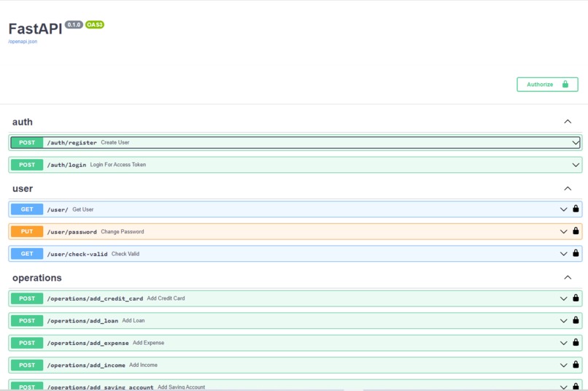Viewport: 588px width, 391px height.
Task: Click the Add Loan description
Action: point(134,320)
